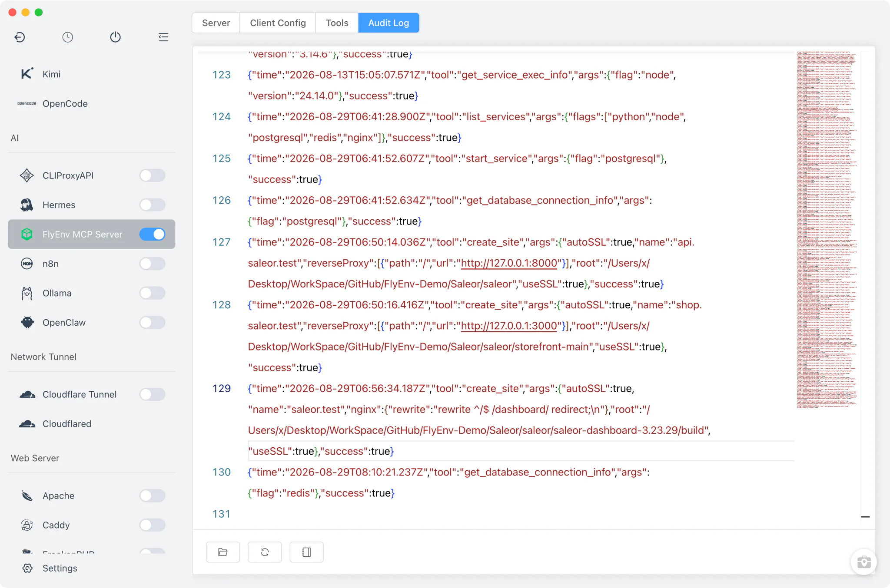Click the "Web Server" section heading
The height and width of the screenshot is (588, 890).
click(x=35, y=458)
